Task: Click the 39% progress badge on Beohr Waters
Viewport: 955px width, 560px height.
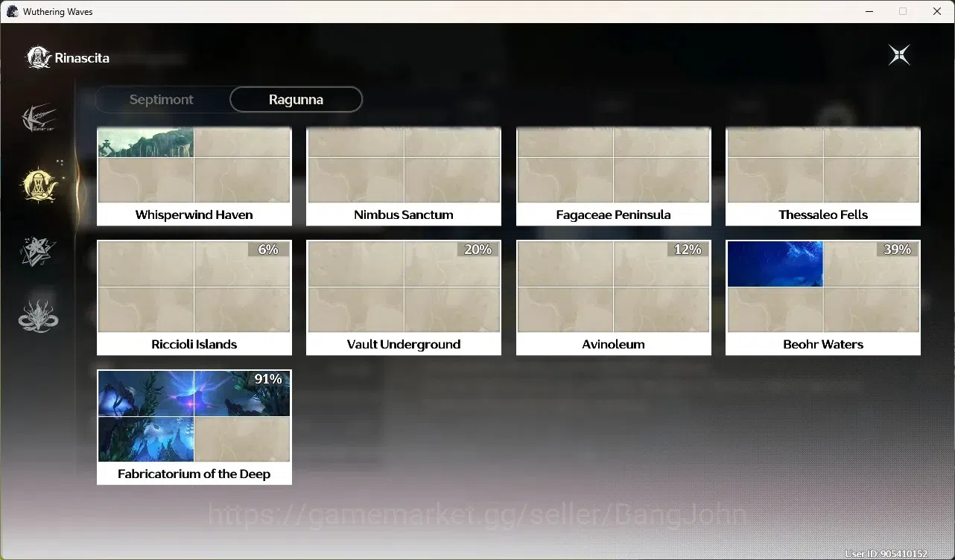Action: click(897, 249)
